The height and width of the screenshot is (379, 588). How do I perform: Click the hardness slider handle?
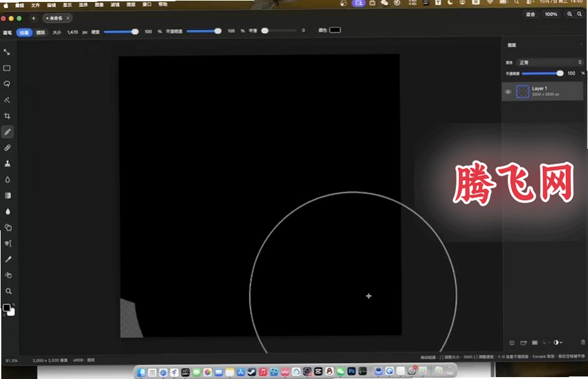click(x=135, y=32)
